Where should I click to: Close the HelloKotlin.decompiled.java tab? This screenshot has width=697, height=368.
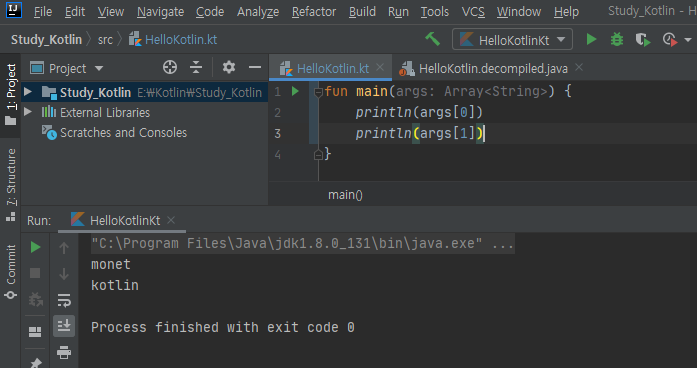coord(579,67)
